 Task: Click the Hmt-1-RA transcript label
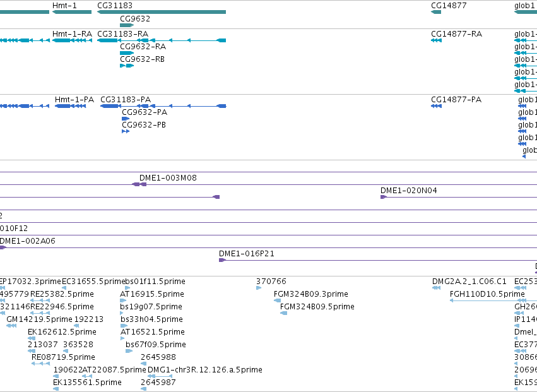point(72,34)
